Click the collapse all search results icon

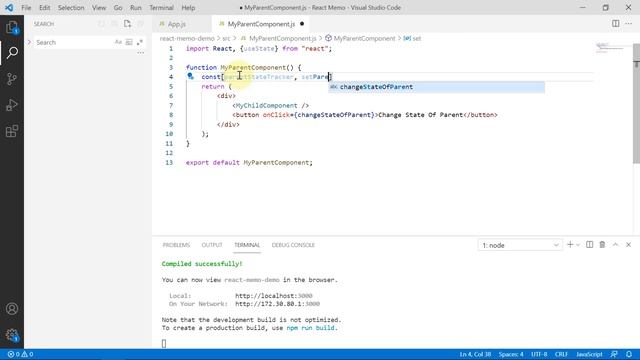(140, 24)
